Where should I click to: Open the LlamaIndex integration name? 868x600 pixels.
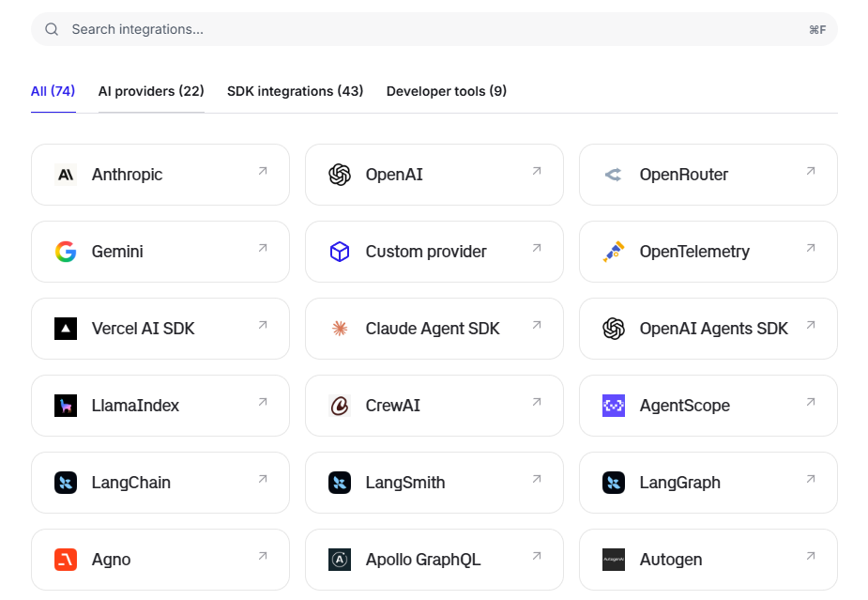[136, 406]
